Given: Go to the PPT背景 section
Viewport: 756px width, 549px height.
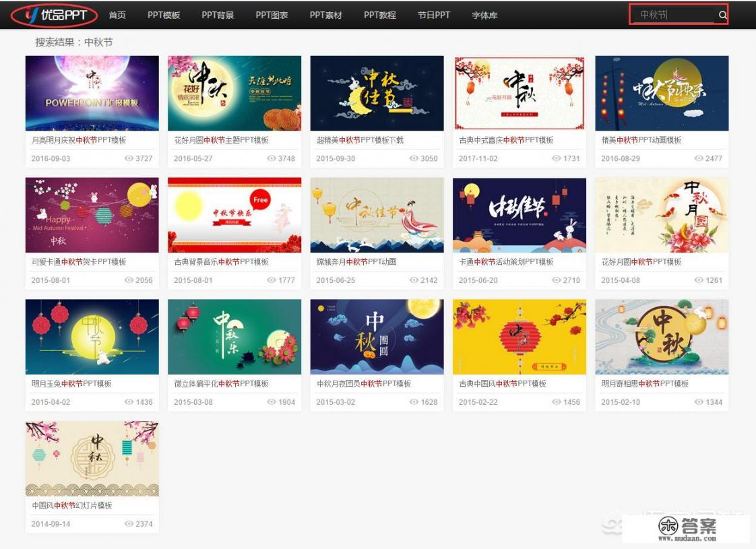Looking at the screenshot, I should point(218,15).
